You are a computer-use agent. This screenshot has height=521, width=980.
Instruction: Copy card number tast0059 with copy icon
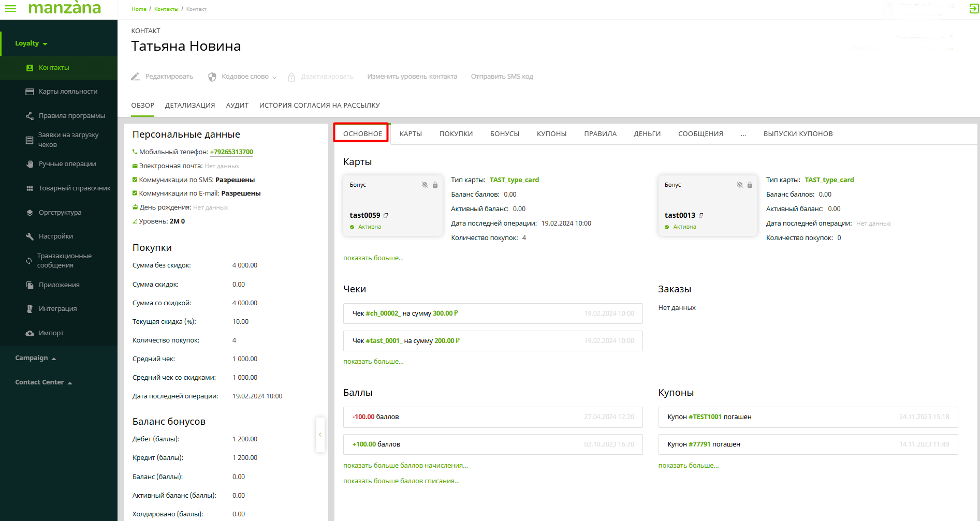tap(386, 215)
